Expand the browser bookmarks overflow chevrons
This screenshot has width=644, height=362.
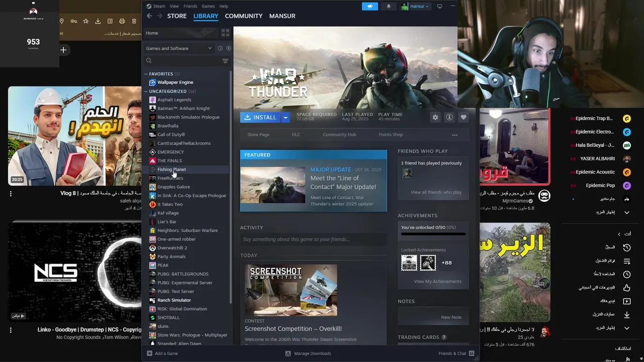(x=61, y=34)
